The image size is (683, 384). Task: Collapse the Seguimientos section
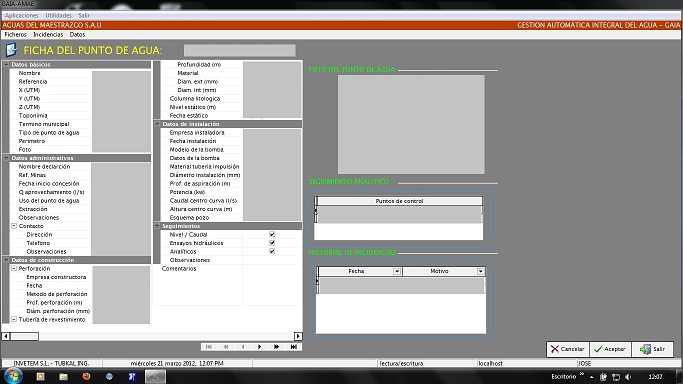(x=157, y=226)
